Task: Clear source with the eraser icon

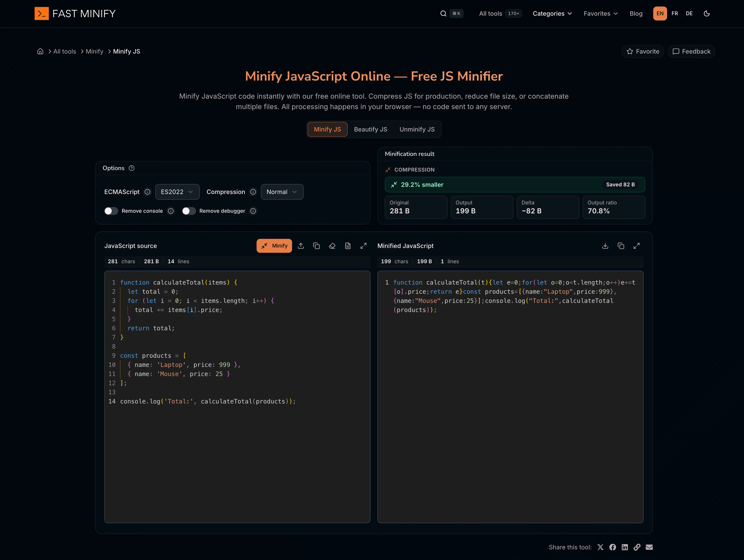Action: point(332,246)
